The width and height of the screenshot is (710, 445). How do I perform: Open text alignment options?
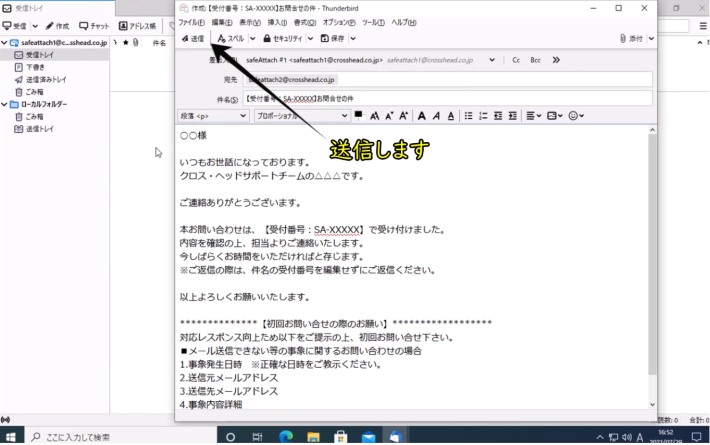[x=533, y=116]
